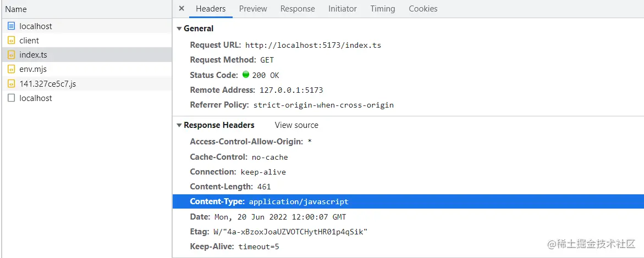Collapse the General section

point(179,29)
